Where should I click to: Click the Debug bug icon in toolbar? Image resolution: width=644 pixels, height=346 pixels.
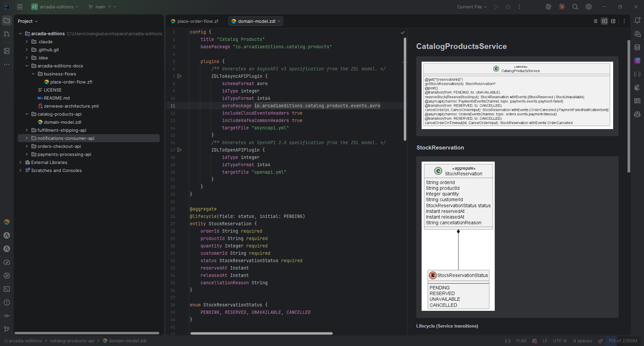[508, 7]
